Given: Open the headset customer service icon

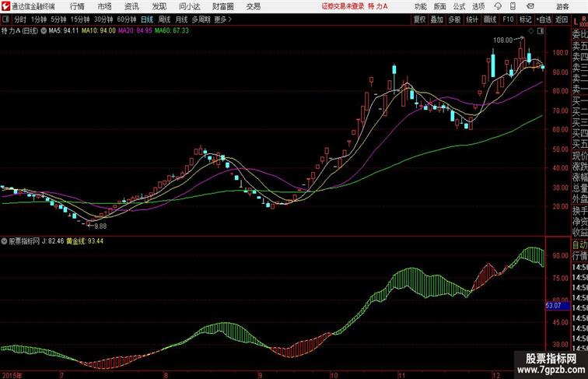Looking at the screenshot, I should coord(498,6).
